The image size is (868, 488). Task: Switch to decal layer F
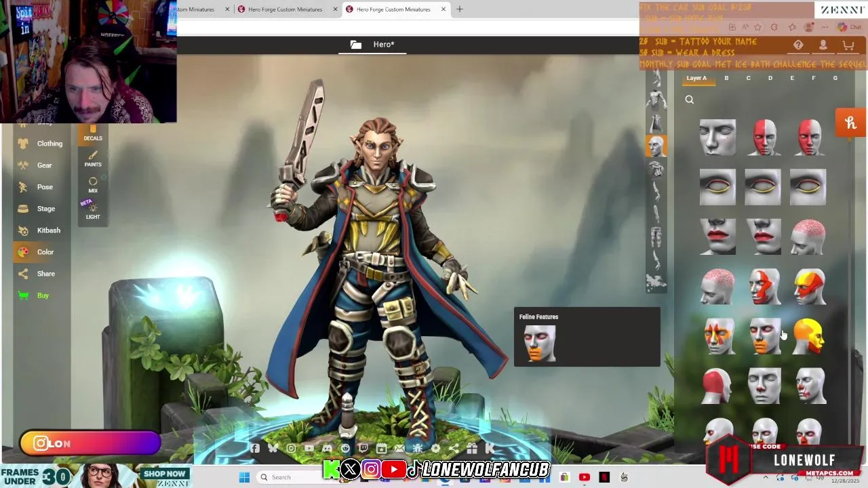pyautogui.click(x=813, y=78)
